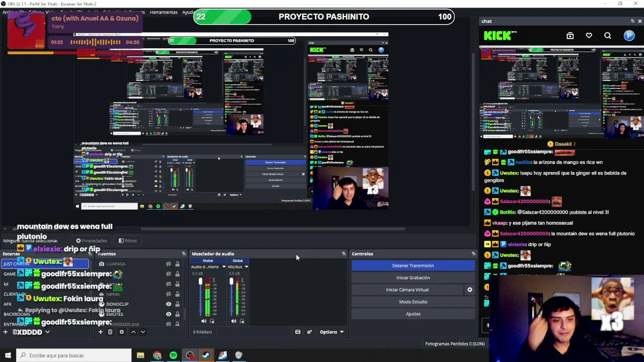Adjust Mic/Aux volume fader
644x362 pixels.
click(231, 282)
